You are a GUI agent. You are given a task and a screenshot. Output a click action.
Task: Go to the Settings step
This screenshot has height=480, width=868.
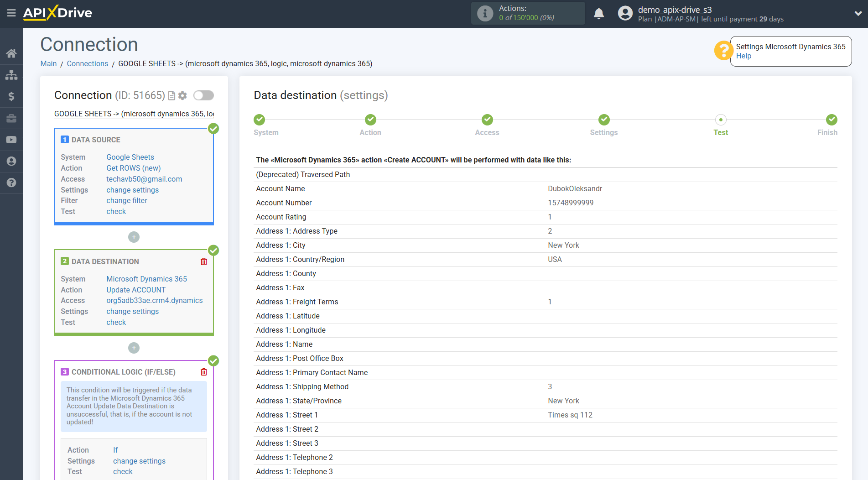coord(604,120)
